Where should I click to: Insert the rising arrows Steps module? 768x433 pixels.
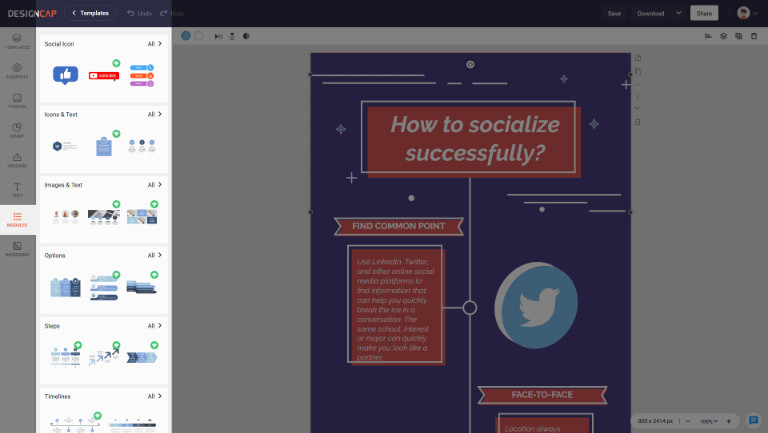tap(104, 357)
